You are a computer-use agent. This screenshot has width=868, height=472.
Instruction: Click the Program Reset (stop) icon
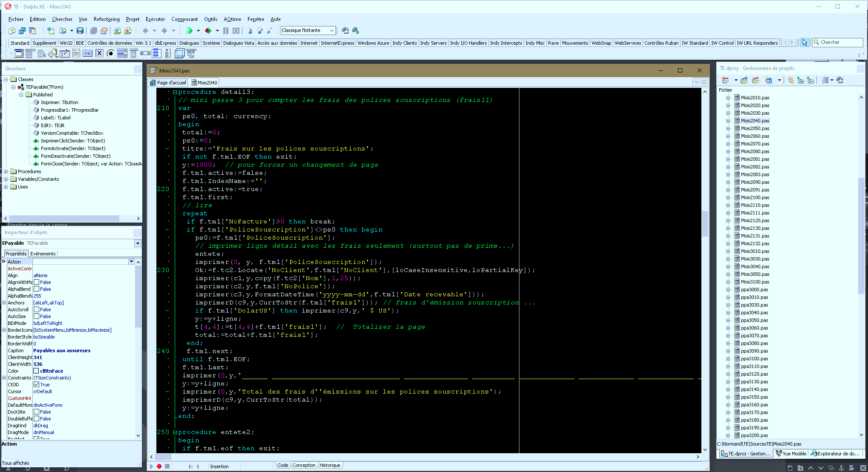(x=236, y=31)
